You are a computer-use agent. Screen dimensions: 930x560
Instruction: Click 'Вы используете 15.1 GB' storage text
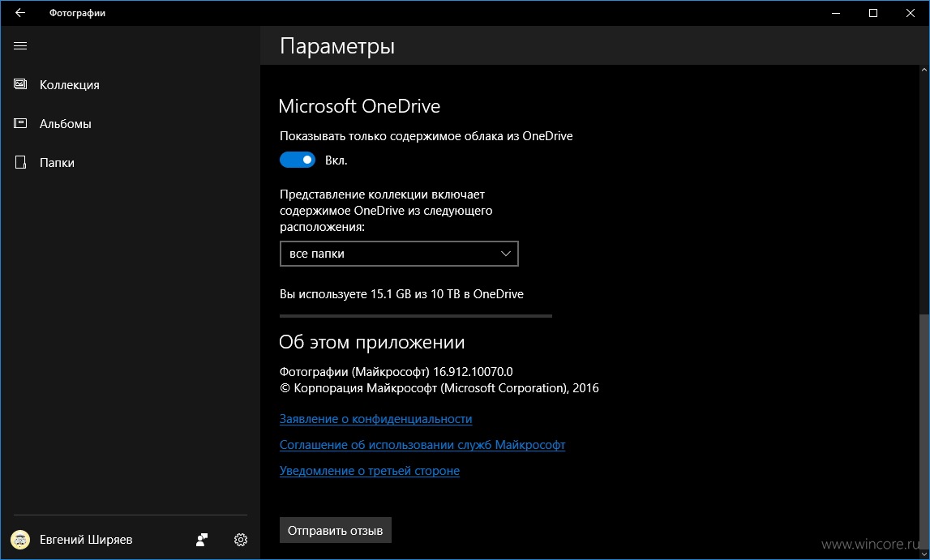click(401, 294)
